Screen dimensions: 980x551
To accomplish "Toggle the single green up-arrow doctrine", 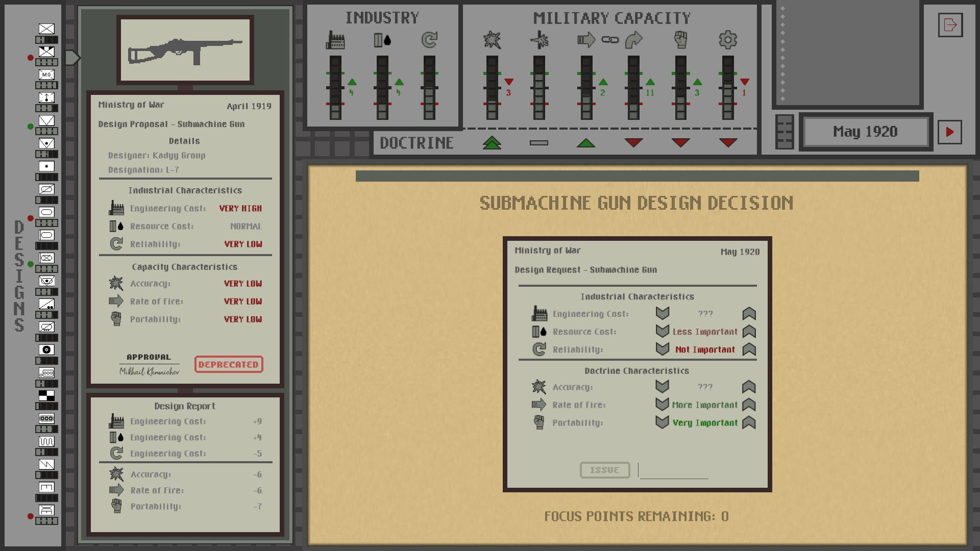I will (x=586, y=143).
